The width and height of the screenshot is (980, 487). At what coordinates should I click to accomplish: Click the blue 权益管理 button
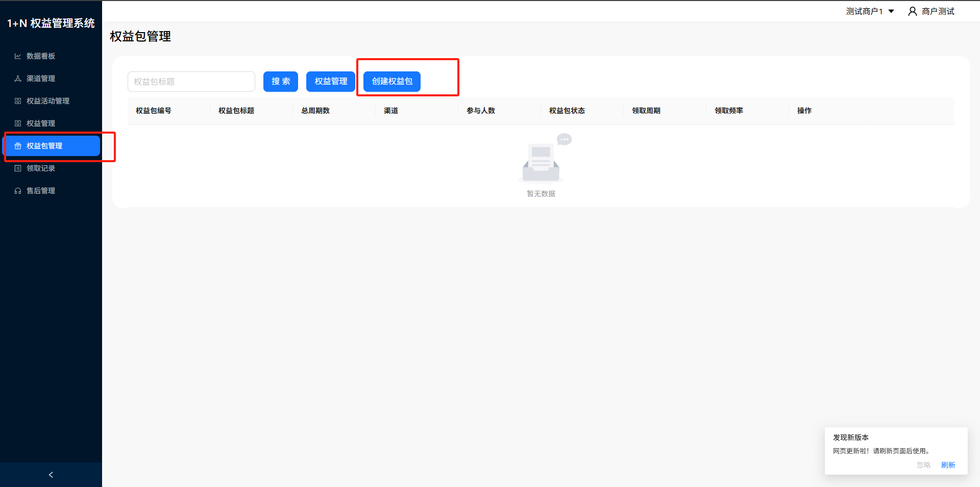pyautogui.click(x=331, y=82)
